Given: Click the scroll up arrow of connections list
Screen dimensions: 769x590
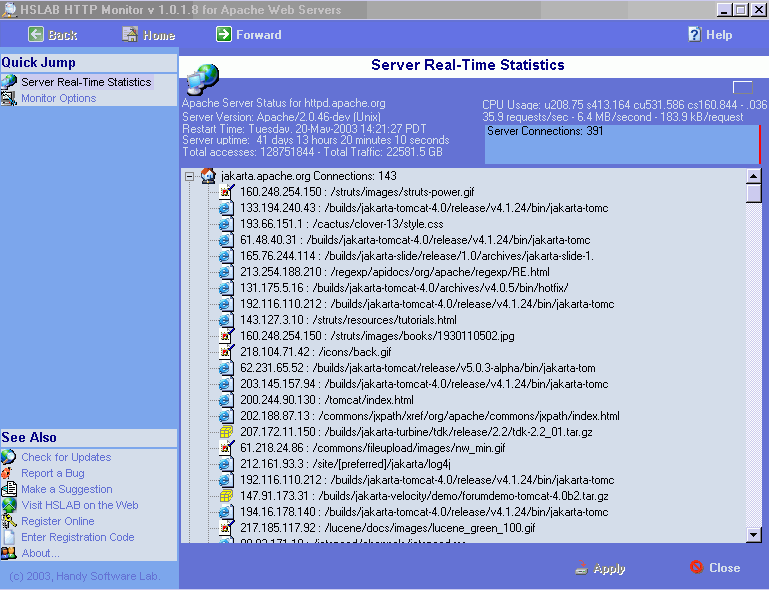Looking at the screenshot, I should (x=753, y=176).
